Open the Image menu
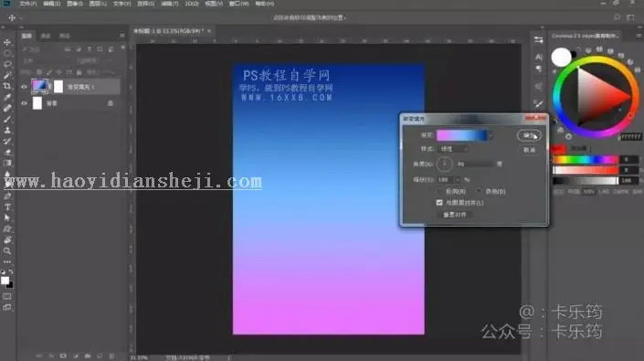This screenshot has width=644, height=361. [x=75, y=4]
